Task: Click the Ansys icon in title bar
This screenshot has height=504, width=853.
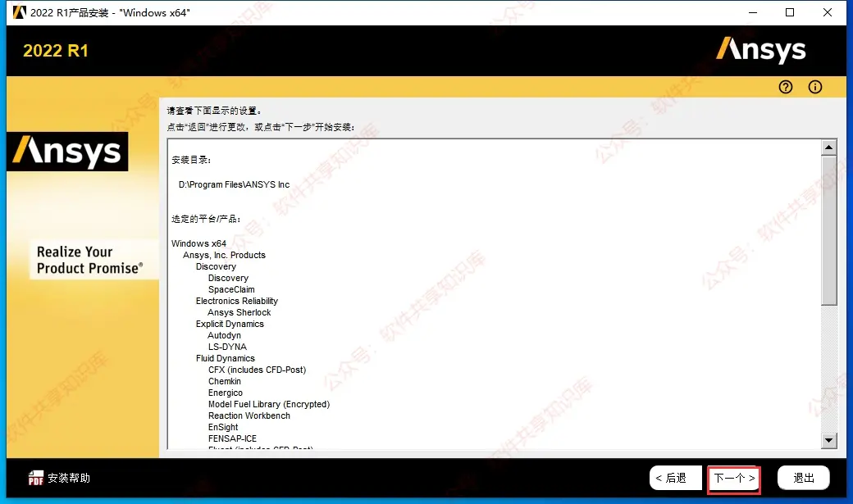Action: click(x=19, y=12)
